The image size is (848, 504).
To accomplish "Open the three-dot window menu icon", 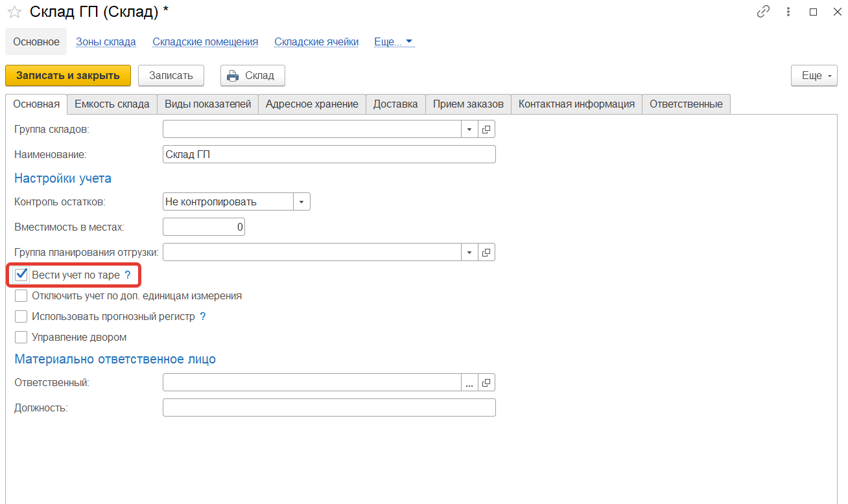I will point(788,12).
